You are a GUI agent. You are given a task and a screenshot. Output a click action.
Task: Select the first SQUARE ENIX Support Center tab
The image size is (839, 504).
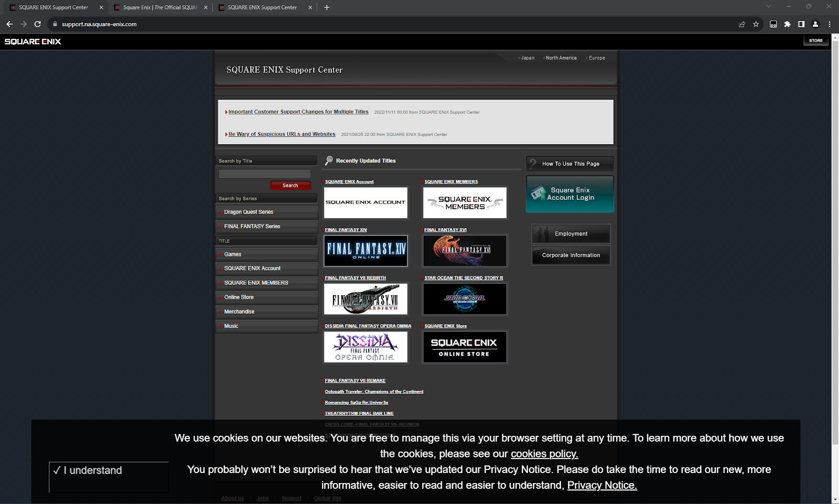(x=56, y=7)
